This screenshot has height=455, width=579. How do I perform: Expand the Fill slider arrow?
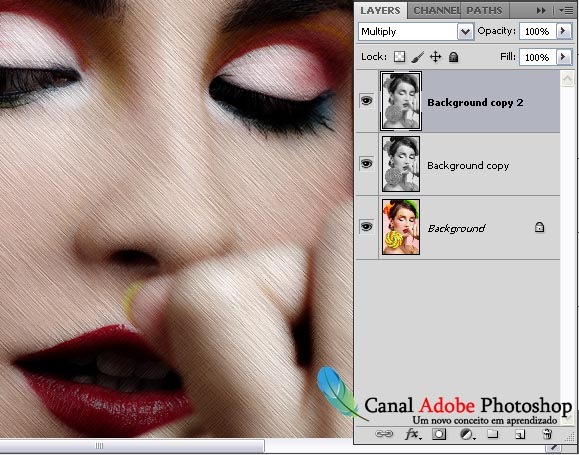pos(563,57)
